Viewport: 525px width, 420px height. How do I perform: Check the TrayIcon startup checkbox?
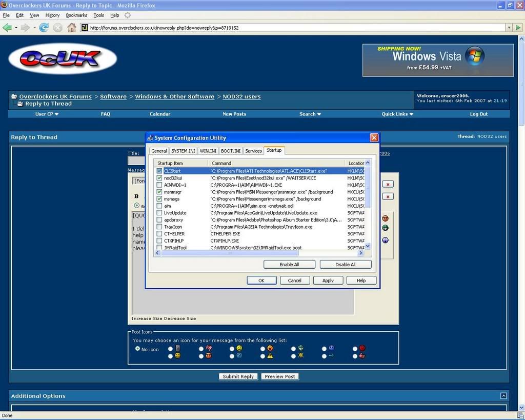click(159, 227)
